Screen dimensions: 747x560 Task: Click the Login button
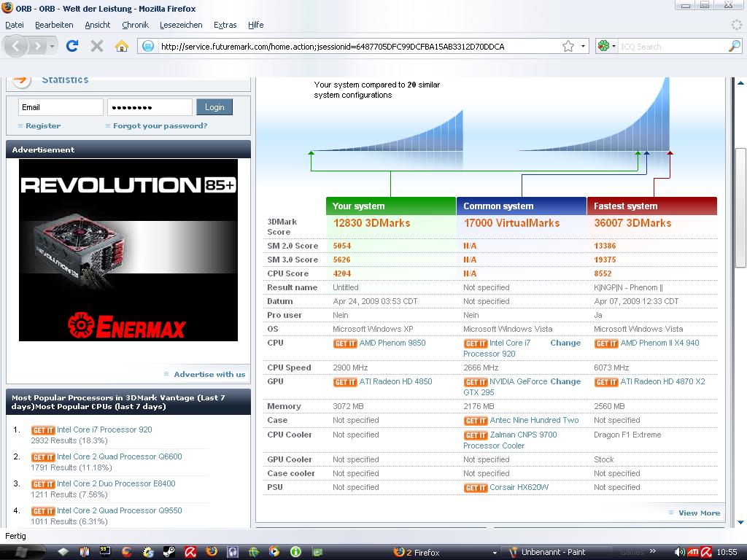click(x=214, y=107)
